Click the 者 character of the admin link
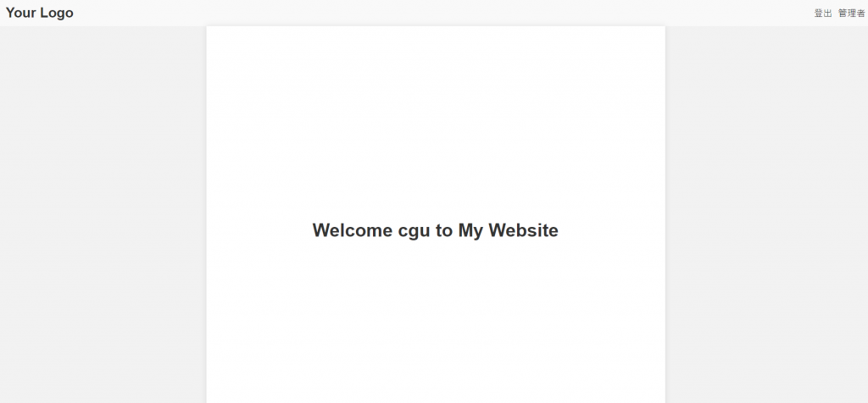Screen dimensions: 868x403 click(x=861, y=14)
